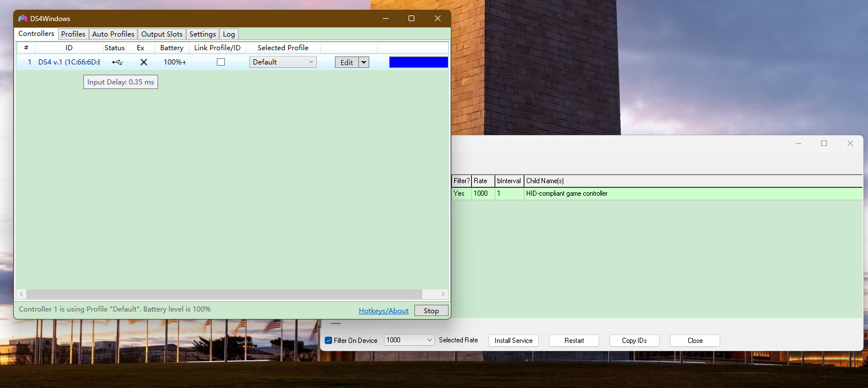Open the Selected Profile Default dropdown
Image resolution: width=868 pixels, height=388 pixels.
coord(283,62)
